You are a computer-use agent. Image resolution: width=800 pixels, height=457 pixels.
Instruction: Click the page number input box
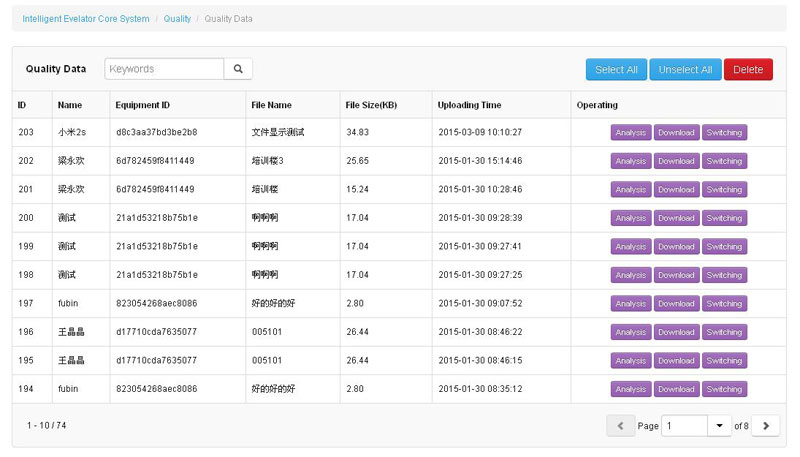(684, 425)
